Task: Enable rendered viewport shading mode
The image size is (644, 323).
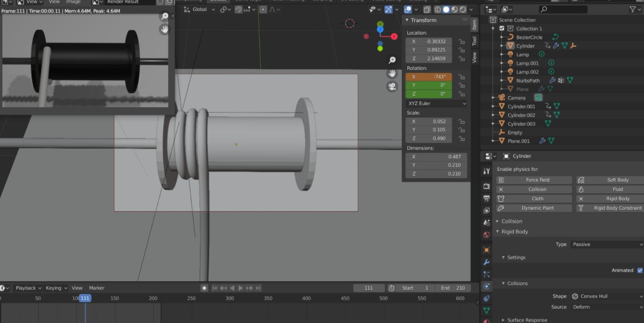Action: point(462,10)
